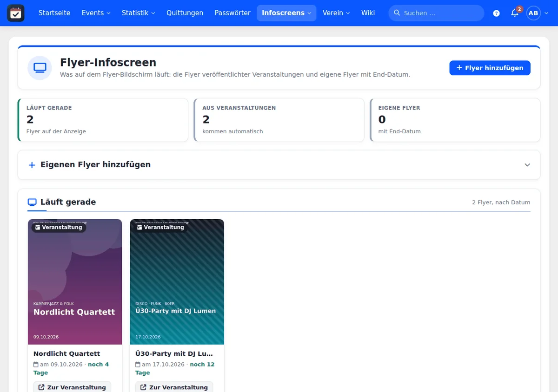Click the Flyer-Infoscreen monitor header icon

[40, 68]
